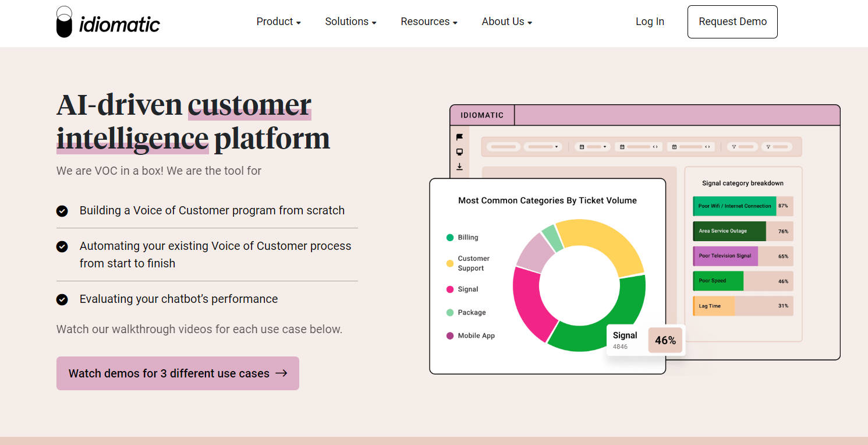Click checkmark beside Building a Voice of Customer

tap(62, 211)
